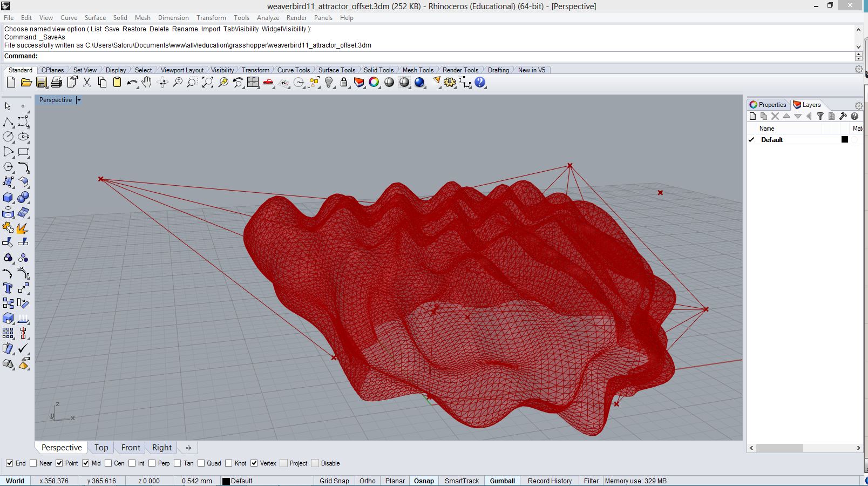
Task: Click the Explode tool icon
Action: tap(23, 228)
